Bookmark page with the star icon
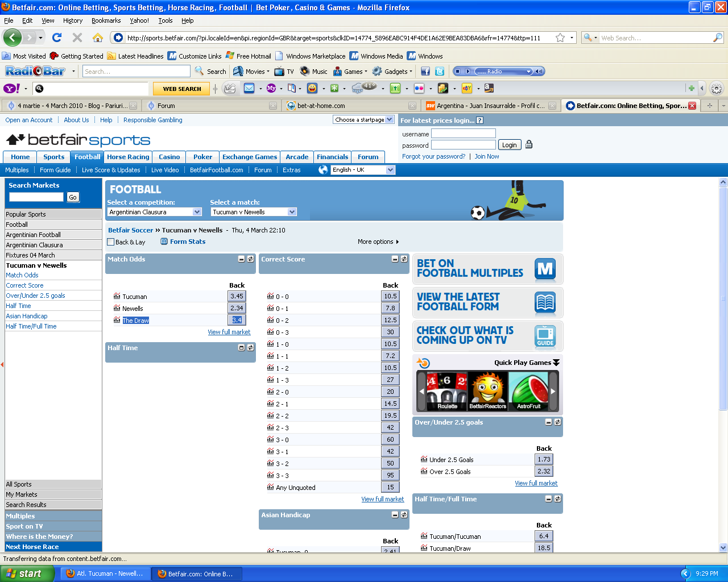This screenshot has width=728, height=582. 560,38
